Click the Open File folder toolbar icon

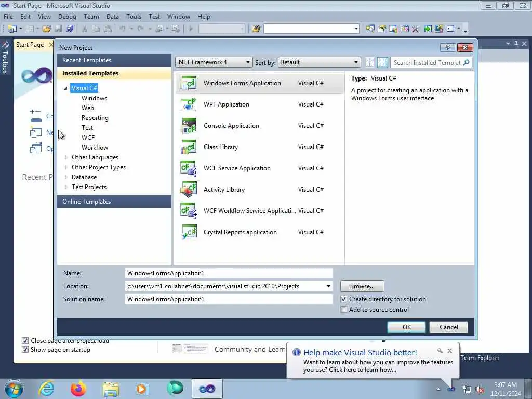coord(46,29)
